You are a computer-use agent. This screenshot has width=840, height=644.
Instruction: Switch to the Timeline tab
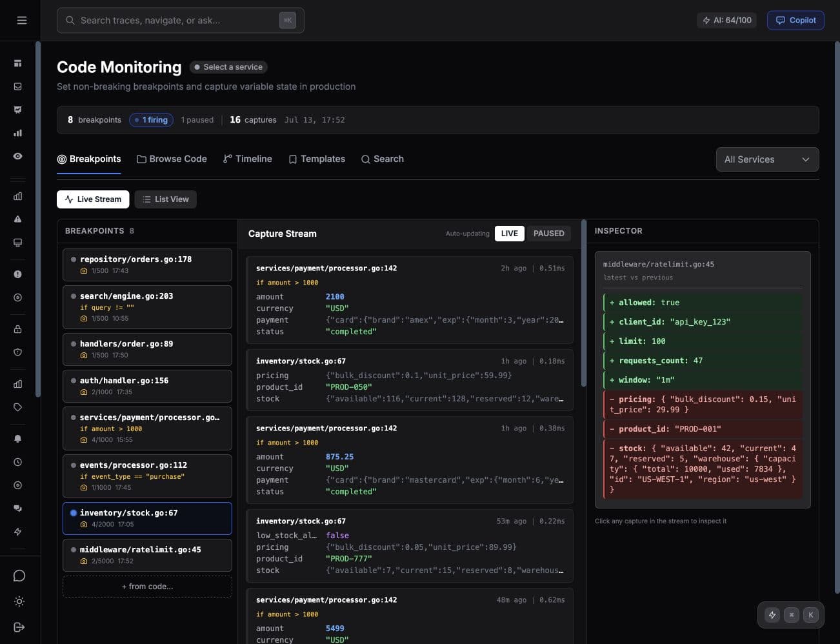248,159
